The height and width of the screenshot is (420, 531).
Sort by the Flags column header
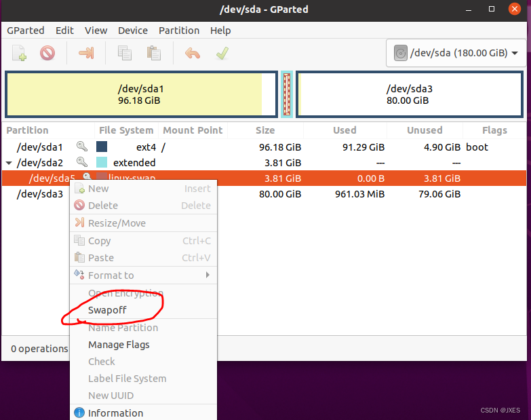pyautogui.click(x=494, y=130)
